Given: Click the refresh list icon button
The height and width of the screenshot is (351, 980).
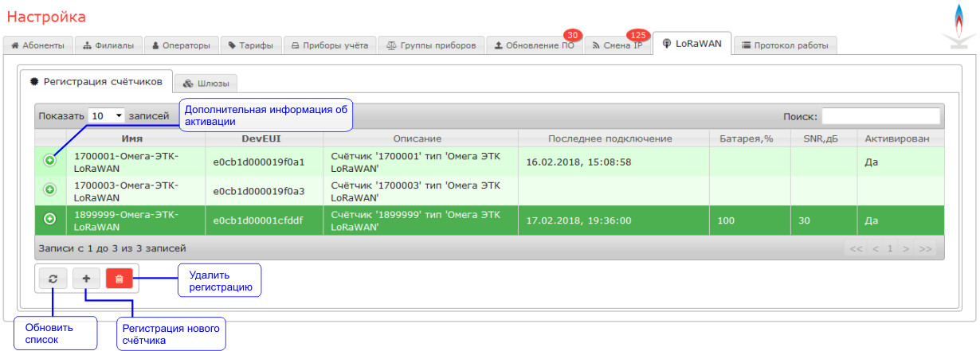Looking at the screenshot, I should click(53, 279).
